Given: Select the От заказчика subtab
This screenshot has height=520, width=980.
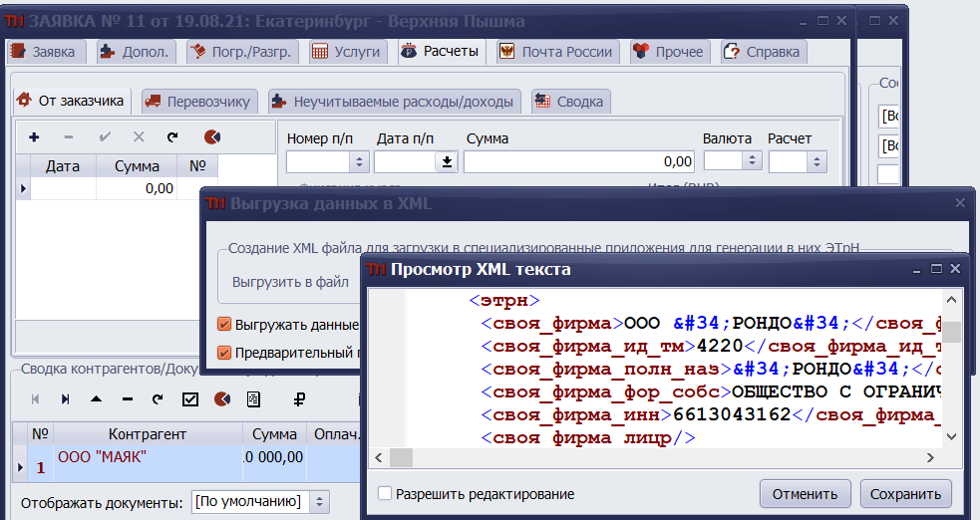Looking at the screenshot, I should tap(71, 101).
